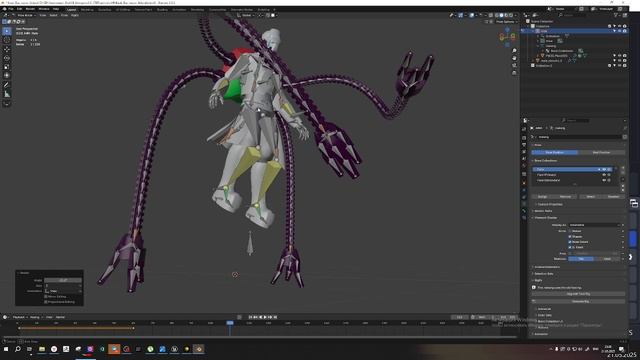This screenshot has width=640, height=360.
Task: Open Global transform orientation dropdown
Action: click(246, 15)
